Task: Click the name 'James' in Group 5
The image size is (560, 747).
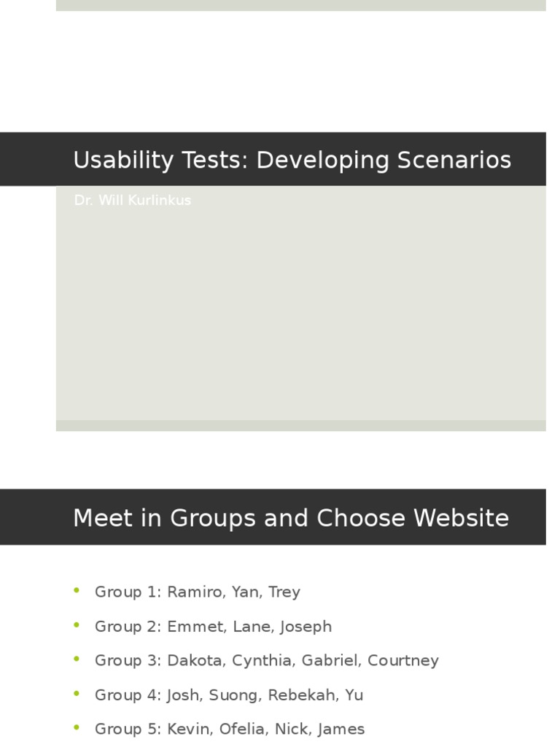Action: click(x=342, y=729)
